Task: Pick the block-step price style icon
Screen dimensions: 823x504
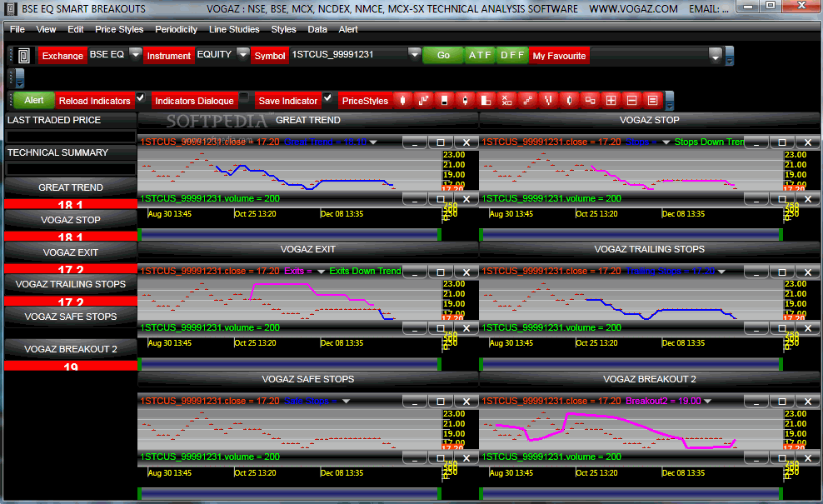Action: 486,100
